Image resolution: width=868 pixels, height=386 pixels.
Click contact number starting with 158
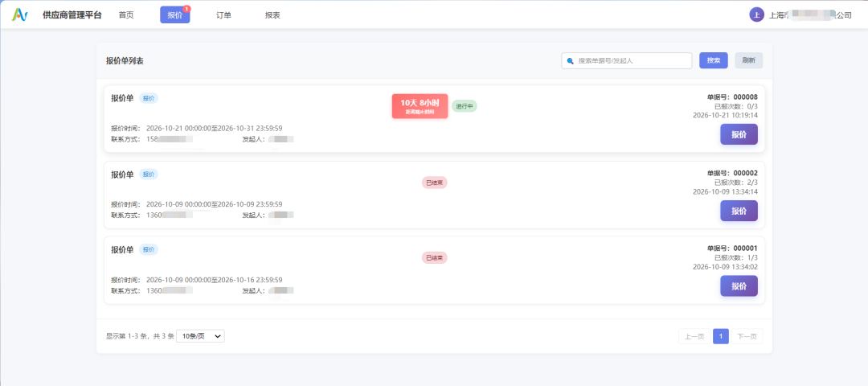pyautogui.click(x=170, y=139)
